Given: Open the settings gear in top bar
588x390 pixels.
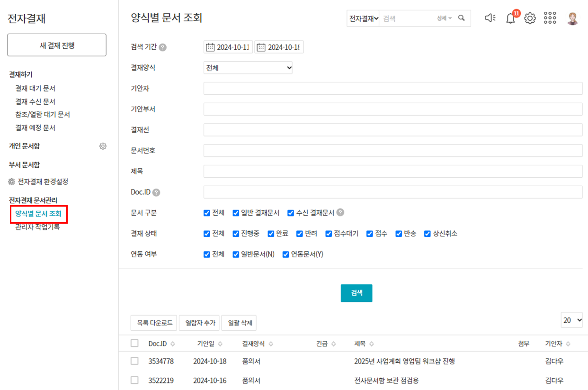Looking at the screenshot, I should (x=530, y=18).
